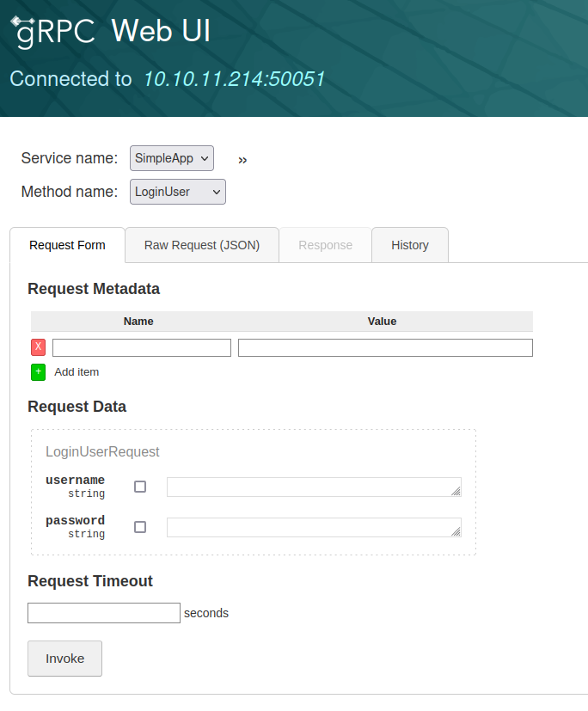This screenshot has height=711, width=588.
Task: Focus the metadata Value input field
Action: tap(385, 348)
